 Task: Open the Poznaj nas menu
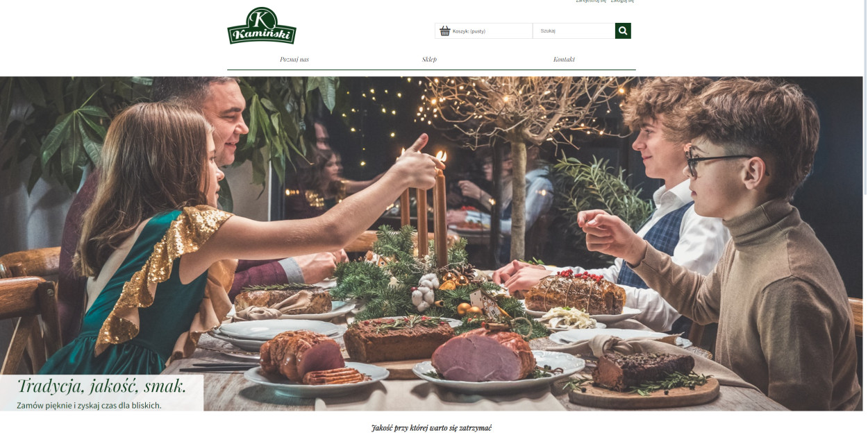pyautogui.click(x=294, y=59)
